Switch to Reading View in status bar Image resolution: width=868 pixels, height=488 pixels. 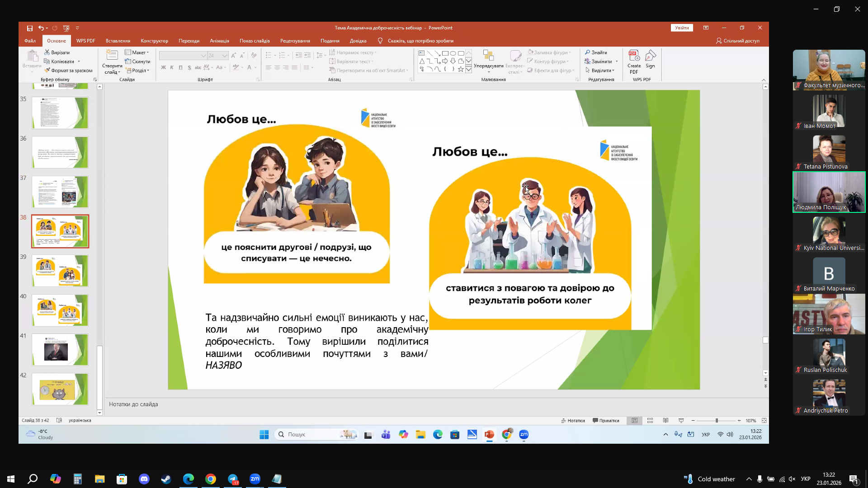coord(665,421)
